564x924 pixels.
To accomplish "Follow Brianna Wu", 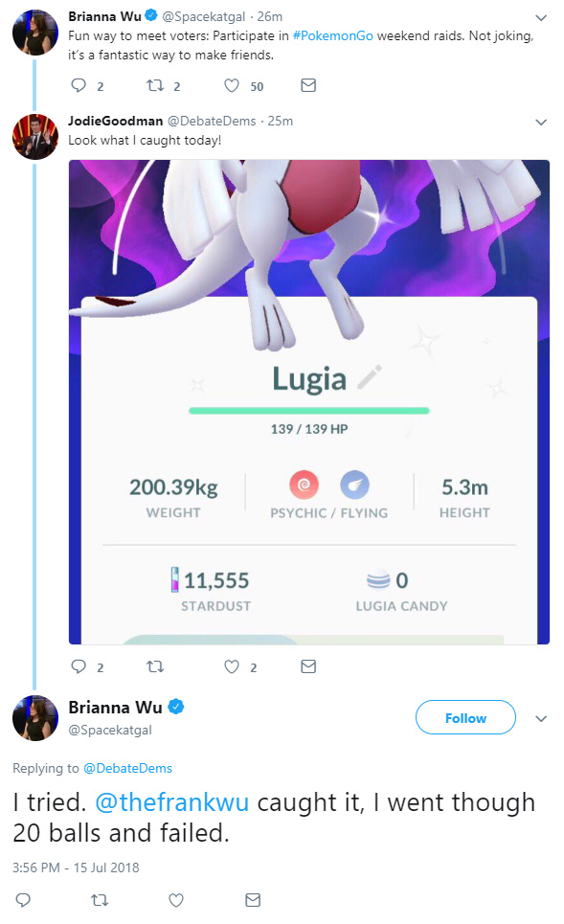I will (x=465, y=718).
